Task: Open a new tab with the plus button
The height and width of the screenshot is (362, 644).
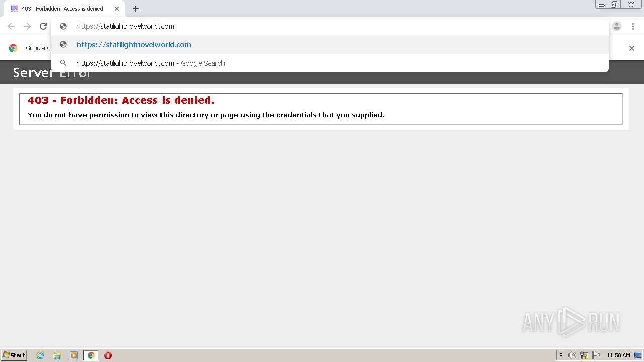Action: (x=136, y=9)
